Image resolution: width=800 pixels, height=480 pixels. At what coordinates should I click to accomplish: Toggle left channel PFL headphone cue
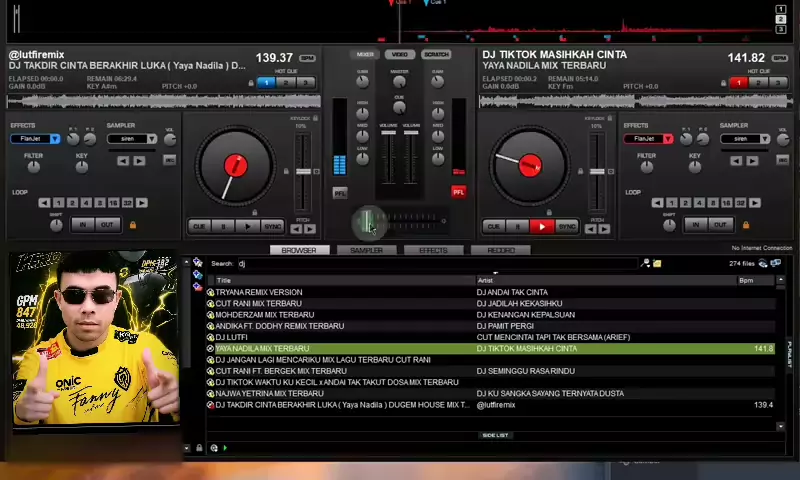coord(340,192)
